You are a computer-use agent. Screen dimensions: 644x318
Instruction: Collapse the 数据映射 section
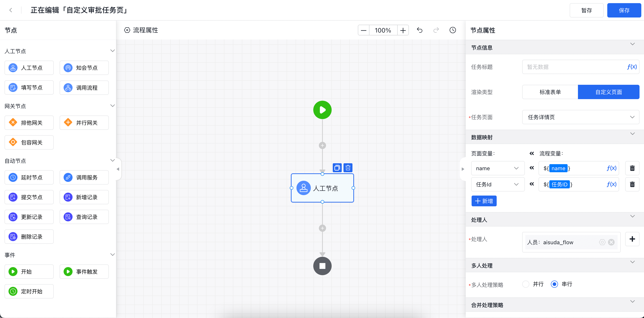tap(632, 134)
